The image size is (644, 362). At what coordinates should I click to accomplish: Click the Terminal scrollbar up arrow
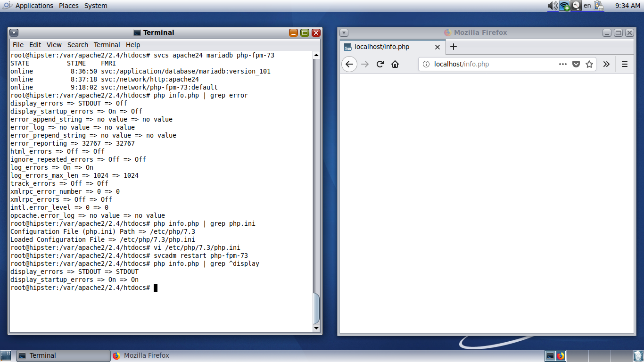(x=316, y=55)
